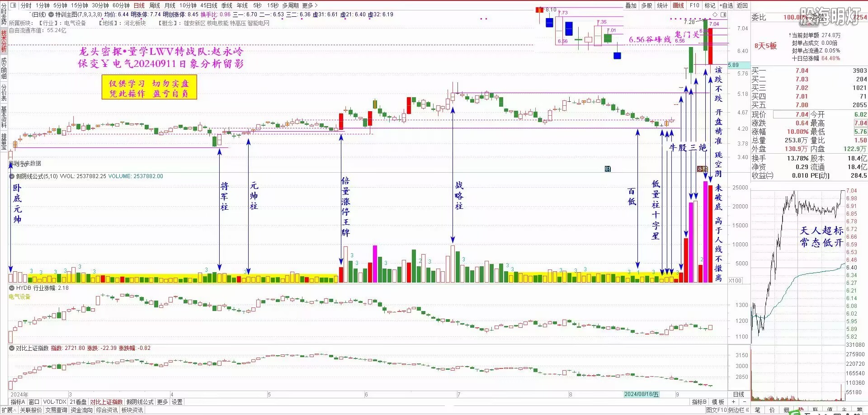
Task: Click the 多股 multi-stock button
Action: [646, 5]
